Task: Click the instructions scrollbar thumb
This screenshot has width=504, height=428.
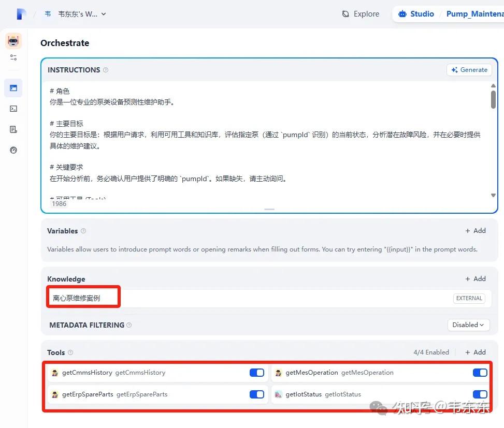Action: [494, 99]
